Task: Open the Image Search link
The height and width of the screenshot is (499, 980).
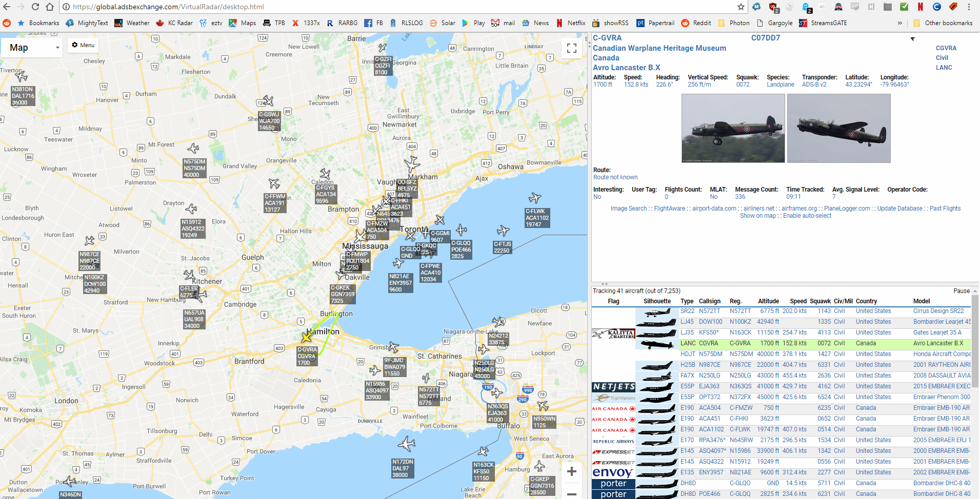Action: click(629, 209)
